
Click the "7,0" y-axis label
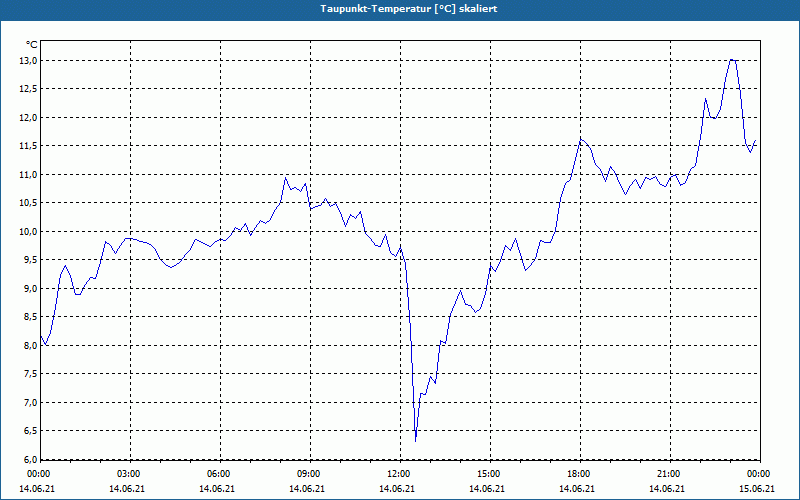click(31, 403)
